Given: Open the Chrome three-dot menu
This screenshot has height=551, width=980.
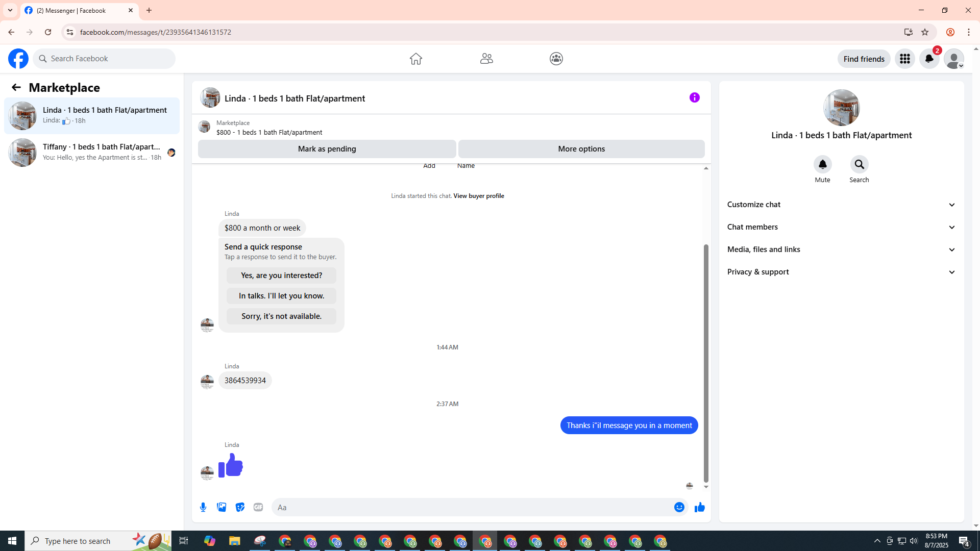Looking at the screenshot, I should pyautogui.click(x=969, y=32).
